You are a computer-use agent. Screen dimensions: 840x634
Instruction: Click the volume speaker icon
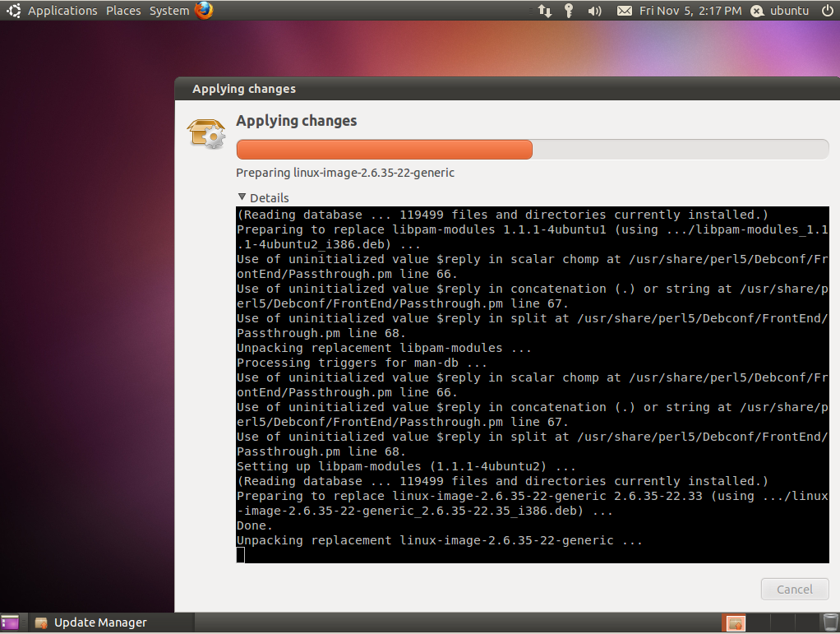point(593,11)
